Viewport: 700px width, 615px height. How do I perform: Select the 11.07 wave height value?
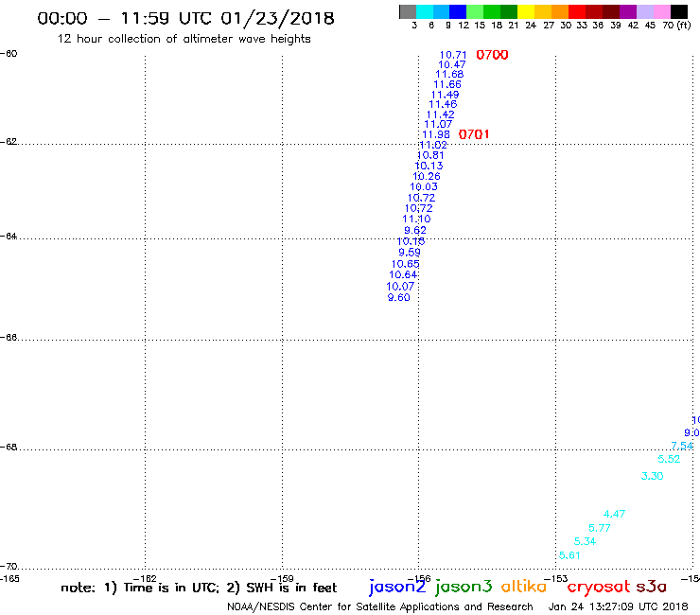[438, 124]
